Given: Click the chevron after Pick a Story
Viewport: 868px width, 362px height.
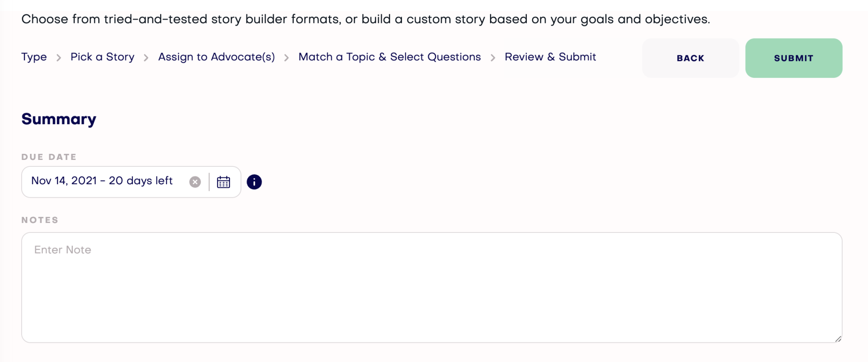Looking at the screenshot, I should (146, 58).
